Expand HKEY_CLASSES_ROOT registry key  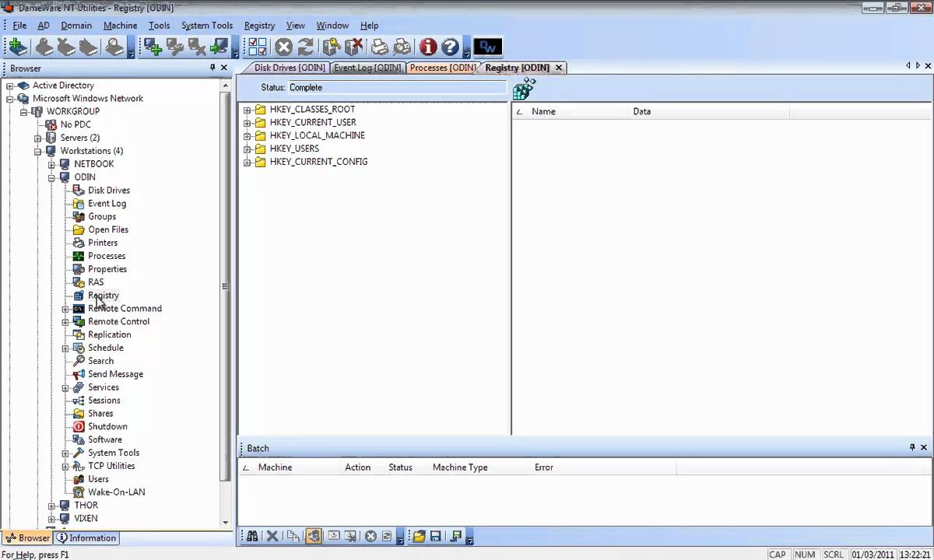pos(248,110)
